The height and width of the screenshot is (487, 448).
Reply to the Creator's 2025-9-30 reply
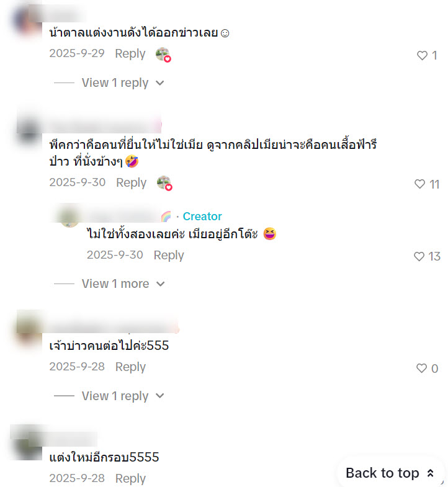pyautogui.click(x=169, y=256)
